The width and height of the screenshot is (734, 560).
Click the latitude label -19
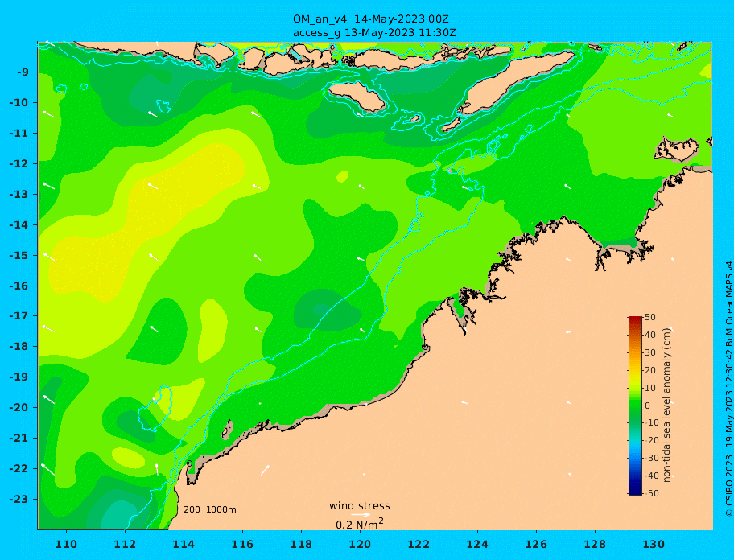[19, 377]
